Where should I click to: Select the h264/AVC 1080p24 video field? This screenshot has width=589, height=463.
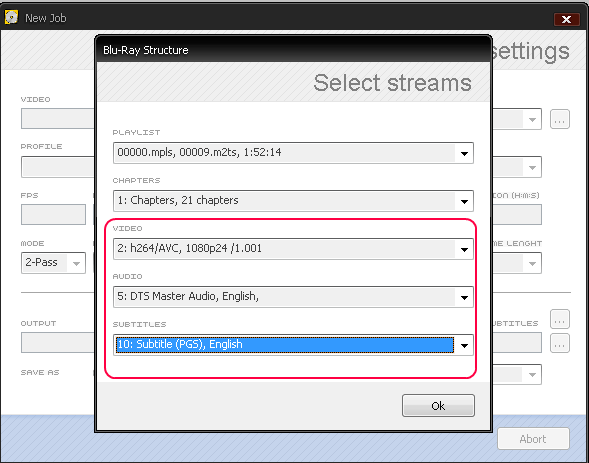point(293,249)
